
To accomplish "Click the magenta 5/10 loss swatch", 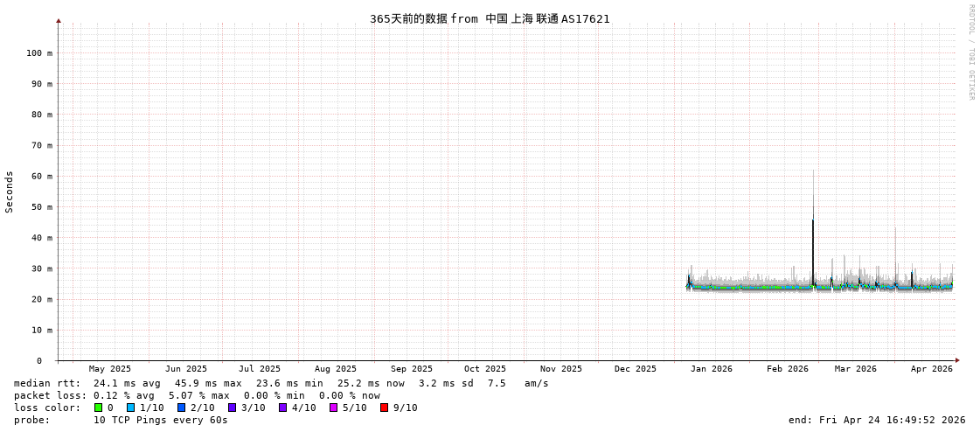I will click(x=333, y=408).
